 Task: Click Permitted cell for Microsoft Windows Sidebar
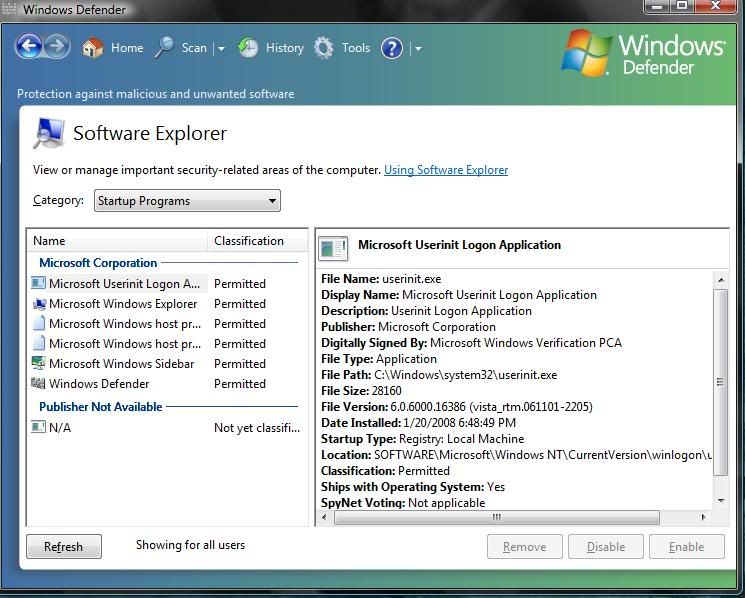[240, 363]
